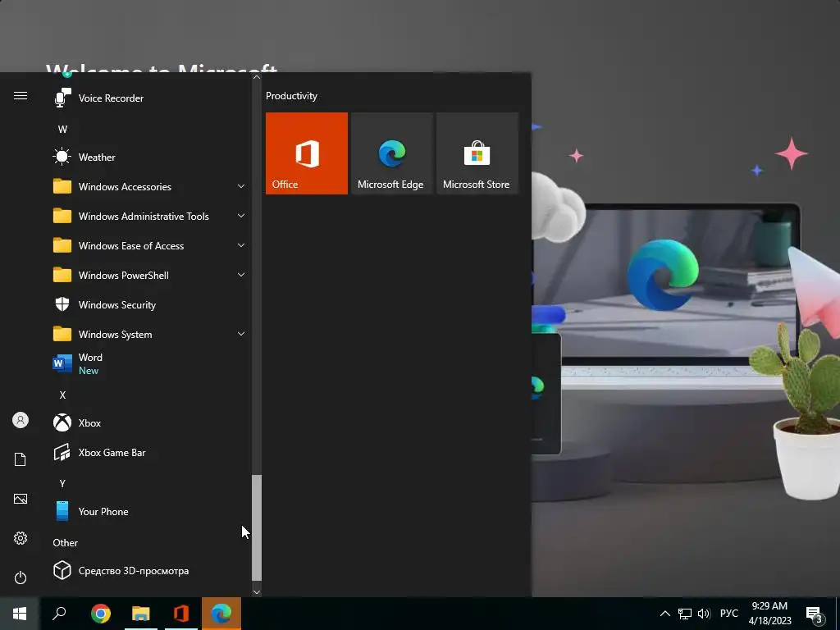Click the Windows Administrative Tools folder icon
The width and height of the screenshot is (840, 630).
[x=62, y=216]
